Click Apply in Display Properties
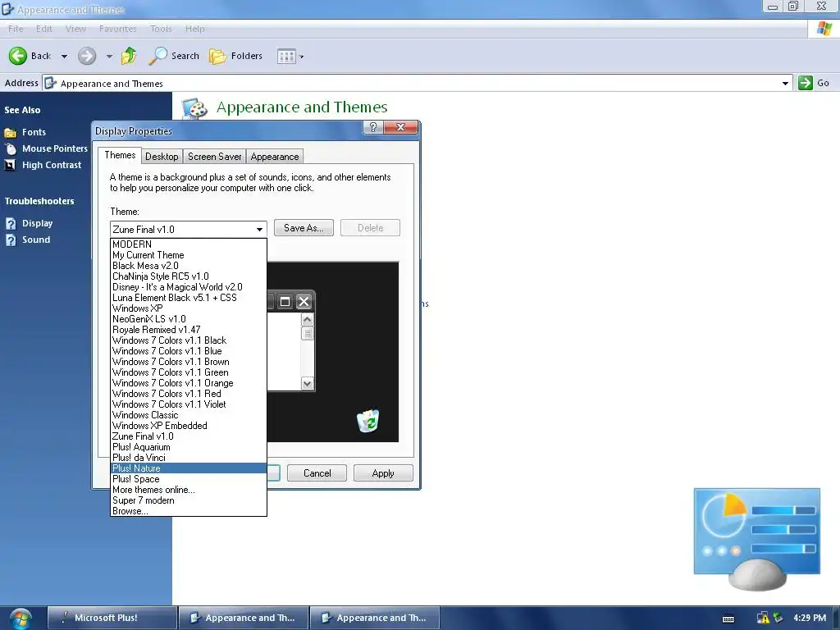This screenshot has width=840, height=630. click(x=383, y=473)
